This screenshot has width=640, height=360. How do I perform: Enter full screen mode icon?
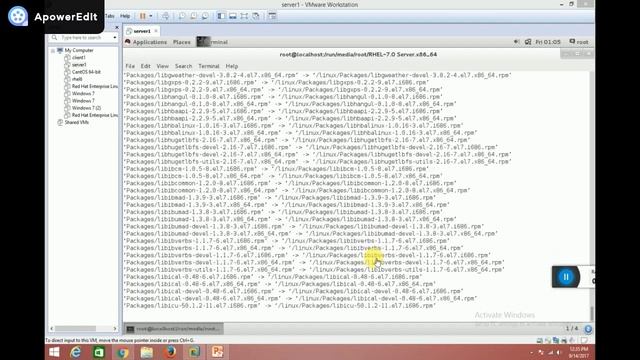[244, 16]
